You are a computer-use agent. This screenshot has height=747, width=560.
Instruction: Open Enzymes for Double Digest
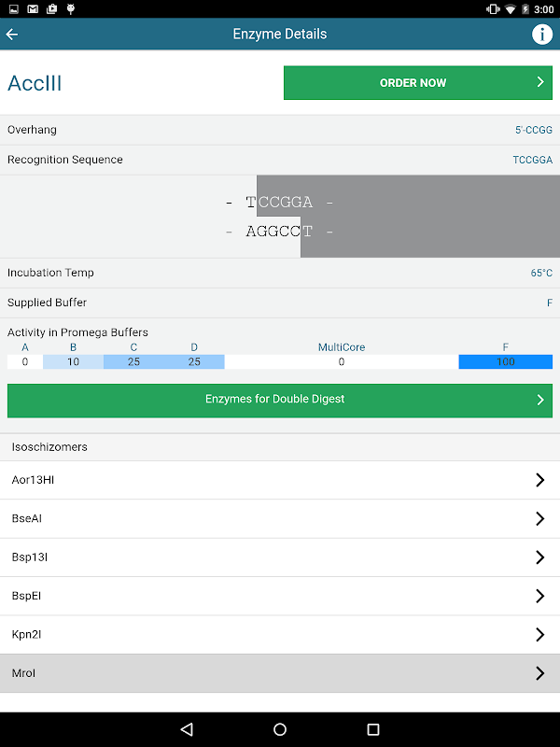click(x=280, y=400)
